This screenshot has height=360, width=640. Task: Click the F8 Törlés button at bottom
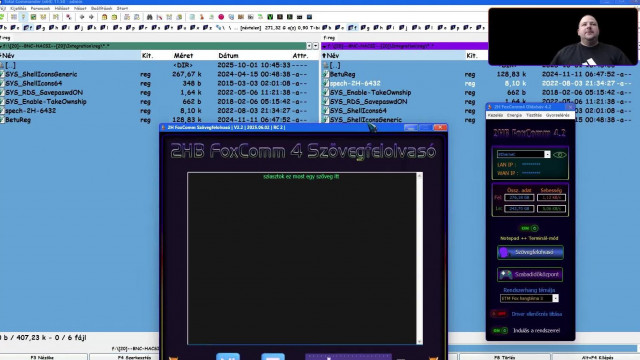(504, 357)
